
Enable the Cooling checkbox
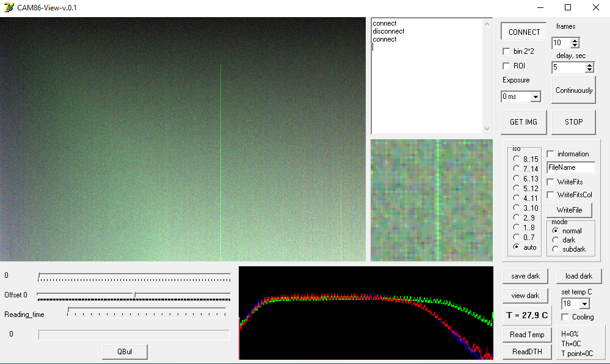tap(565, 317)
